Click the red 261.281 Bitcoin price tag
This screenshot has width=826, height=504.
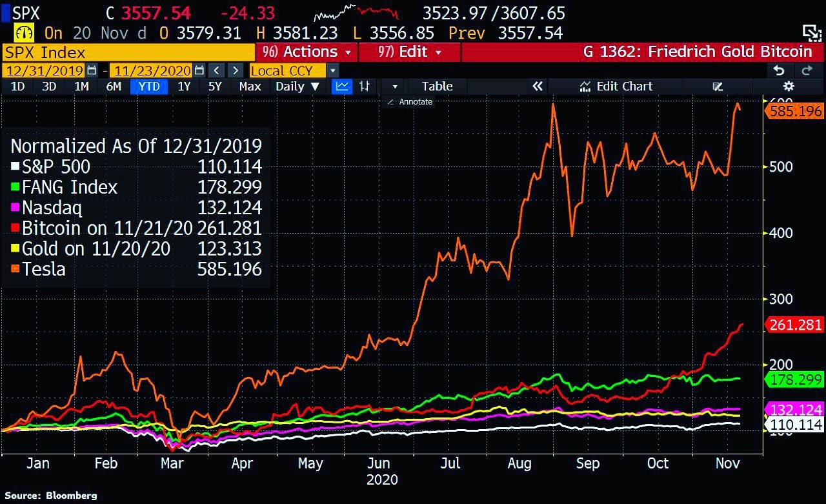[794, 325]
